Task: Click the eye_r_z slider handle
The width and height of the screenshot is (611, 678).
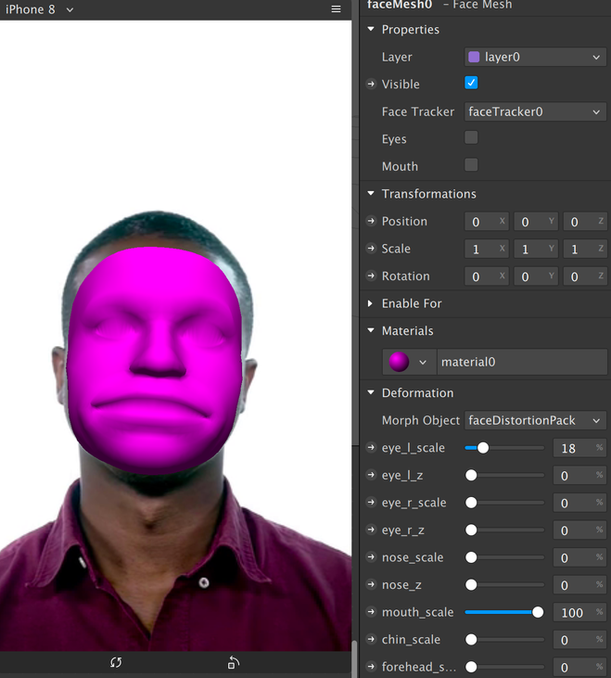Action: 471,530
